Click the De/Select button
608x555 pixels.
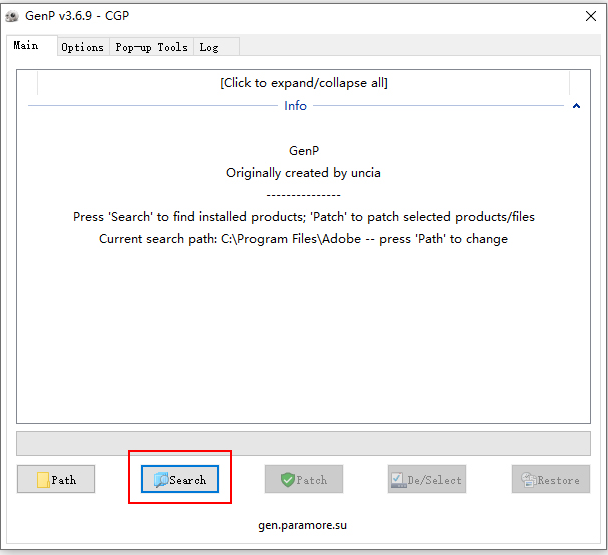pyautogui.click(x=427, y=479)
